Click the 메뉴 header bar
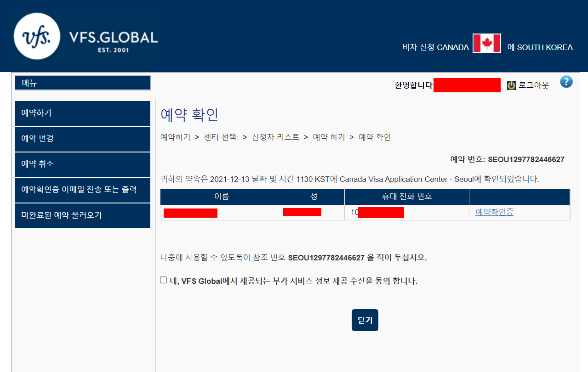The height and width of the screenshot is (372, 588). [x=83, y=83]
